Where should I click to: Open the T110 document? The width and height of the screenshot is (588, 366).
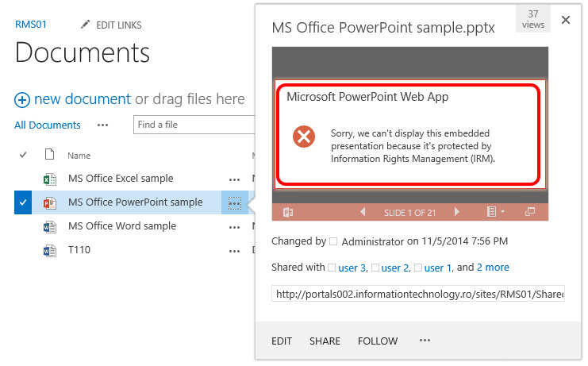[79, 250]
